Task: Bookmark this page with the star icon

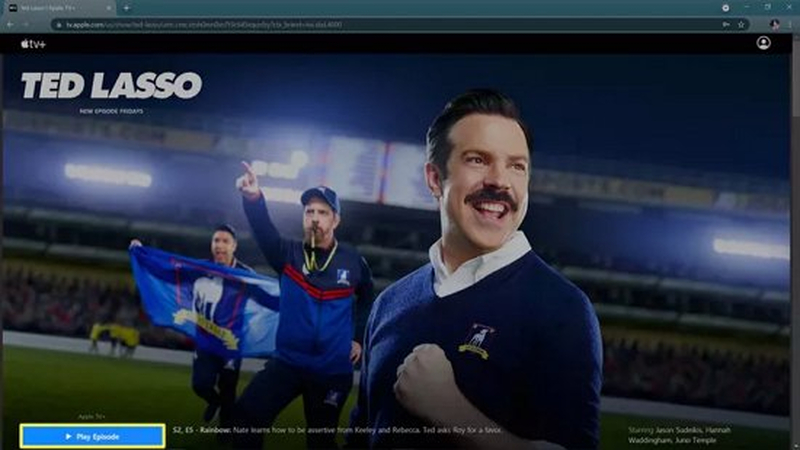Action: (741, 24)
